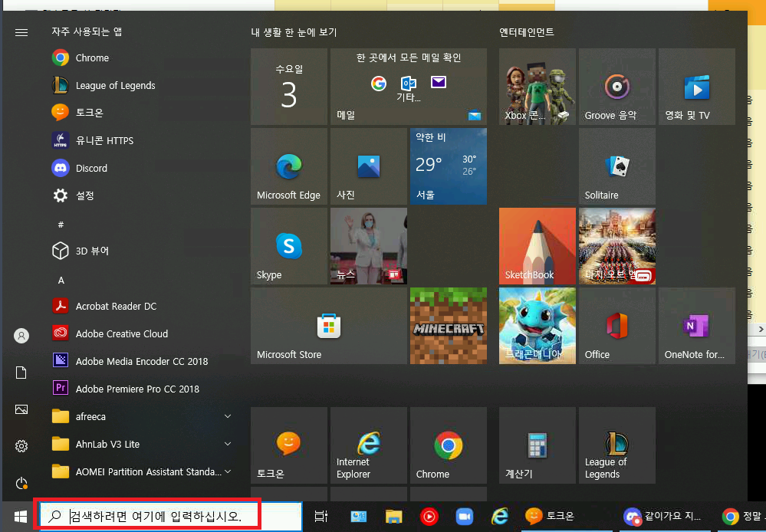Open Pictures from the Start sidebar
The height and width of the screenshot is (532, 766).
(x=21, y=409)
